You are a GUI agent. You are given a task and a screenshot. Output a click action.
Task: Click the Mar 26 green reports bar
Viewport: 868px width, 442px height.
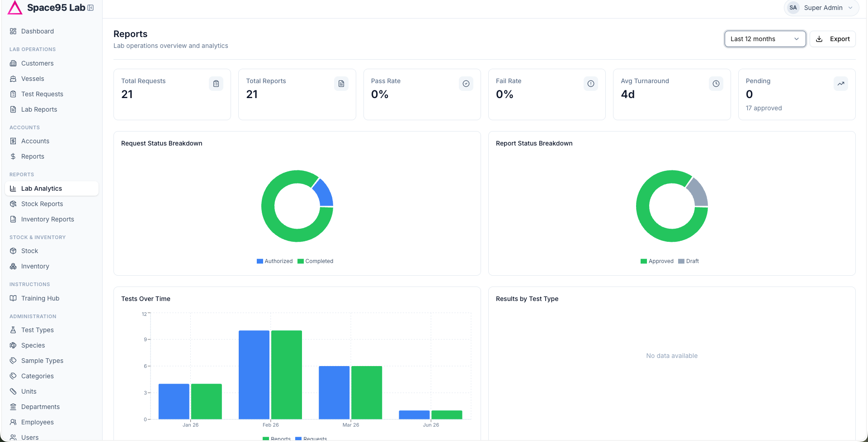(x=367, y=393)
